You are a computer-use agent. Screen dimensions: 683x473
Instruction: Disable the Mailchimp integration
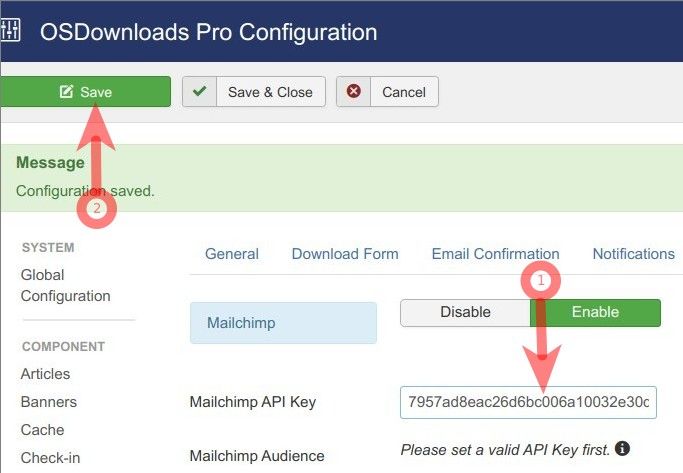click(465, 312)
